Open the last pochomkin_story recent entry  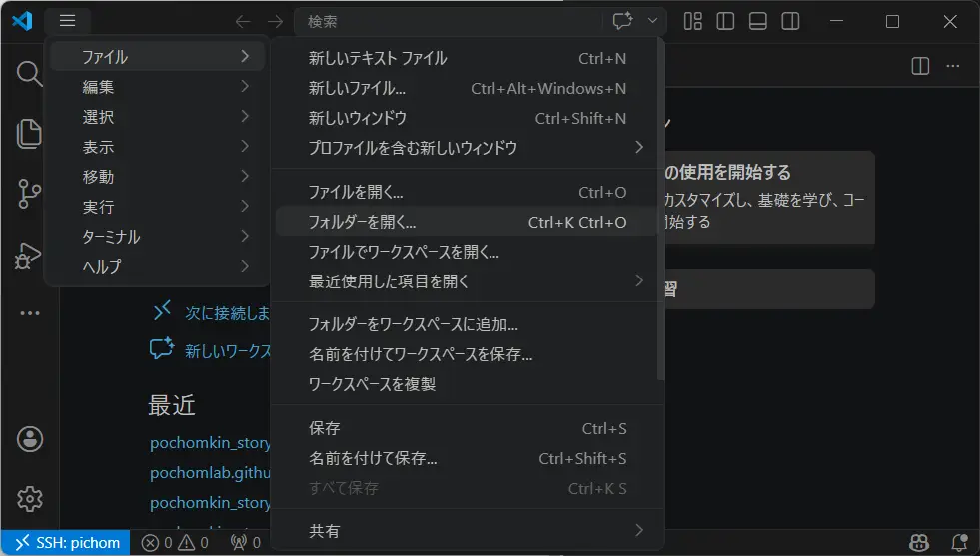point(210,503)
